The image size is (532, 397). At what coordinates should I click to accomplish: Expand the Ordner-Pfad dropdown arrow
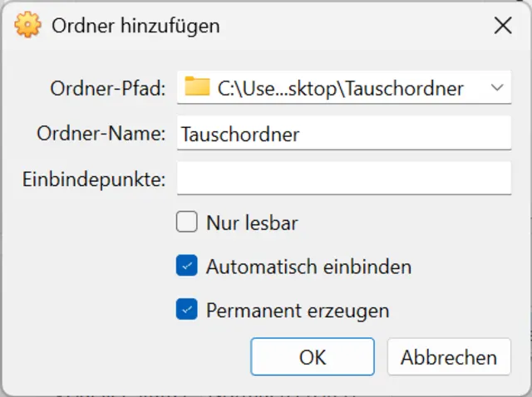(497, 87)
